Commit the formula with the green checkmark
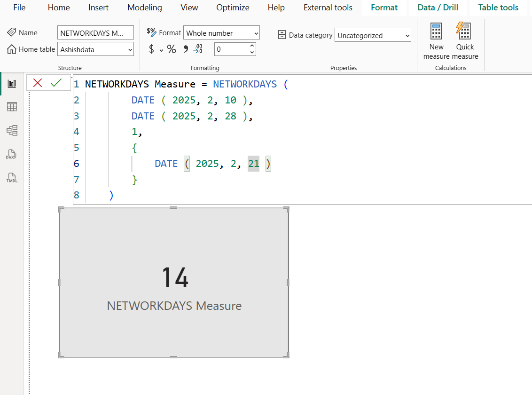Image resolution: width=532 pixels, height=395 pixels. click(56, 82)
